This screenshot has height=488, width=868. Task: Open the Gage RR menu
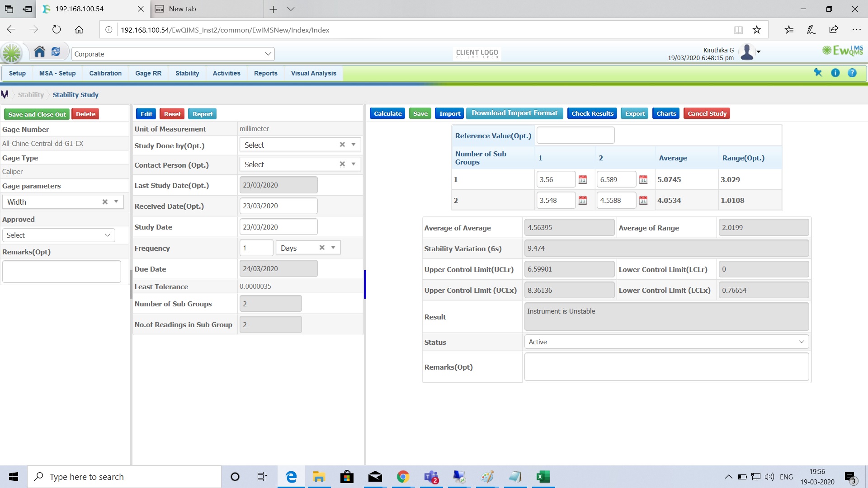148,73
